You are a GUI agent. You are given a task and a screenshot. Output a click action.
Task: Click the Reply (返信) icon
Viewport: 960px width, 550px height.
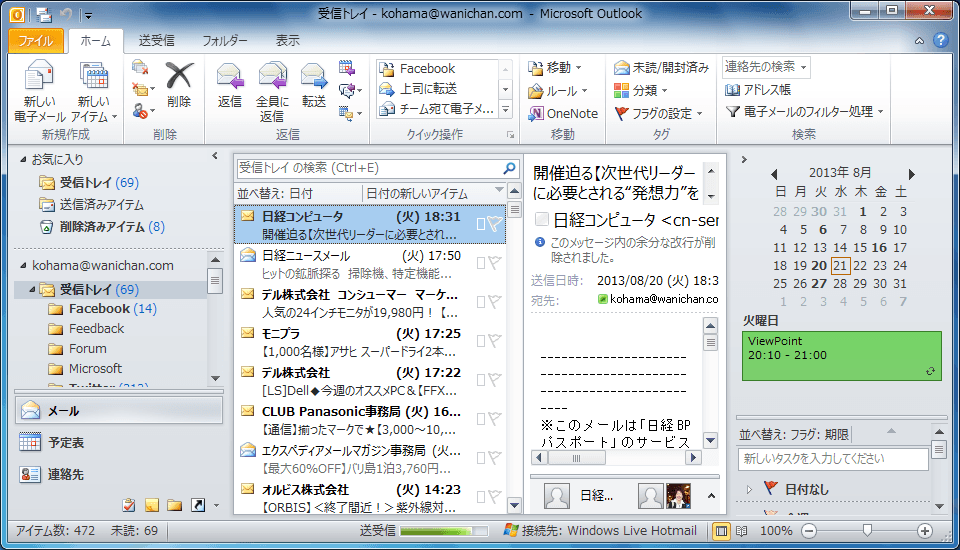(x=230, y=77)
